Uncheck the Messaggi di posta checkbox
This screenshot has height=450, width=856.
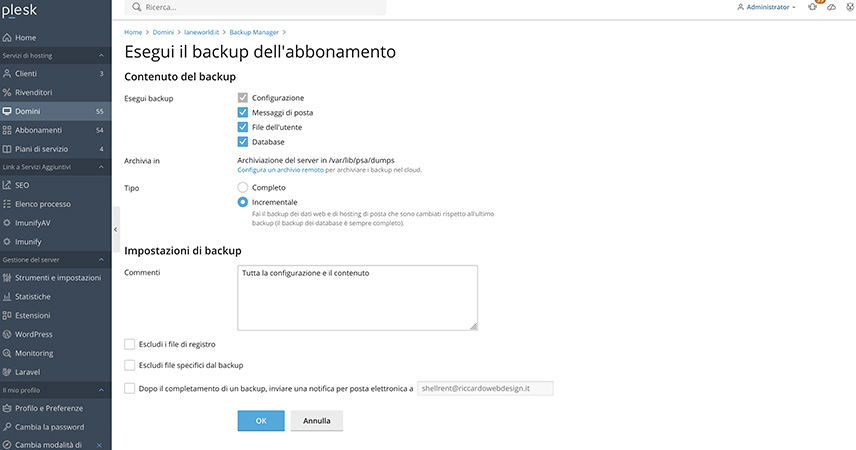tap(242, 113)
